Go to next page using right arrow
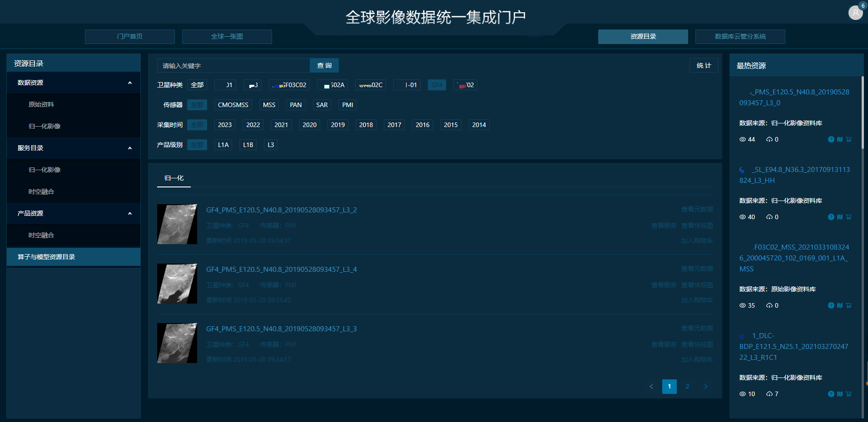The image size is (868, 422). pyautogui.click(x=705, y=387)
